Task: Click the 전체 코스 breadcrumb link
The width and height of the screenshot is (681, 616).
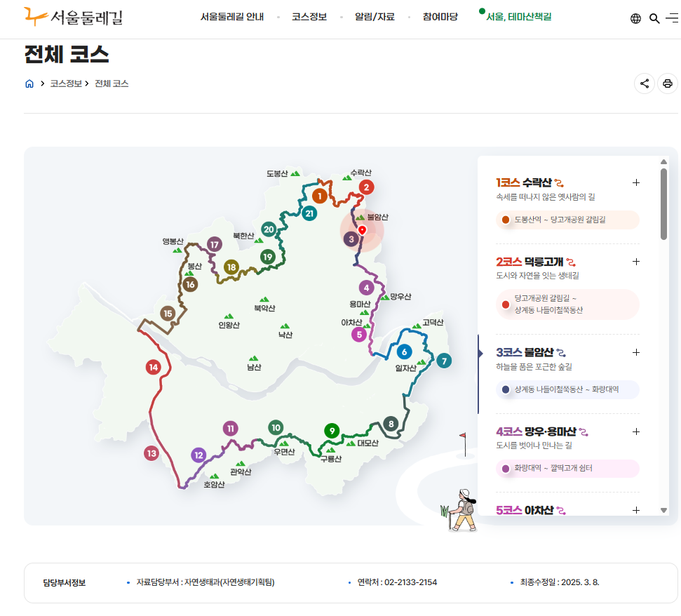Action: (x=112, y=83)
